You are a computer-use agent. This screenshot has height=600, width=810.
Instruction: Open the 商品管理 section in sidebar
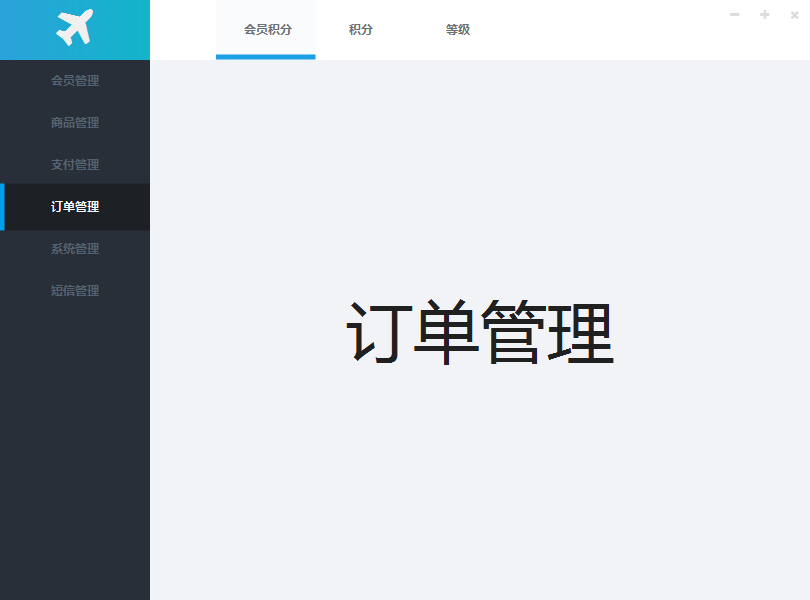(x=75, y=122)
